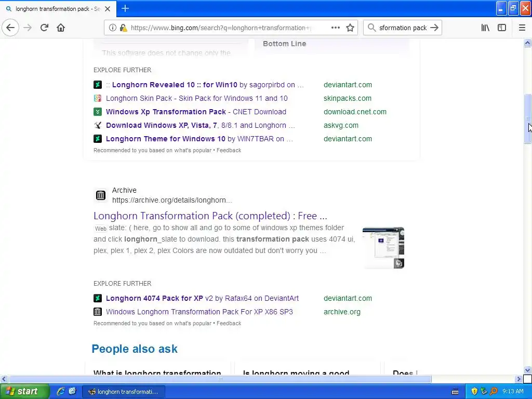Click the horizontal scrollbar thumb
The height and width of the screenshot is (399, 532).
point(220,379)
